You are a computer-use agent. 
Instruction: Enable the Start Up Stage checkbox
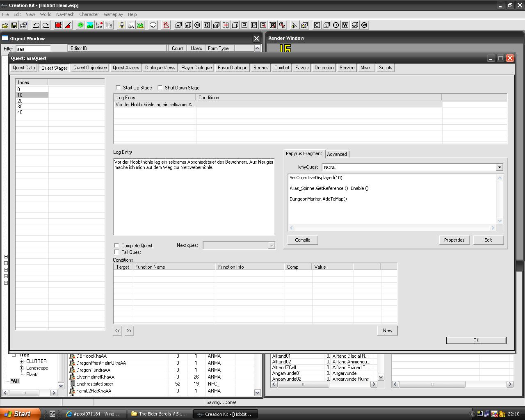pos(119,88)
